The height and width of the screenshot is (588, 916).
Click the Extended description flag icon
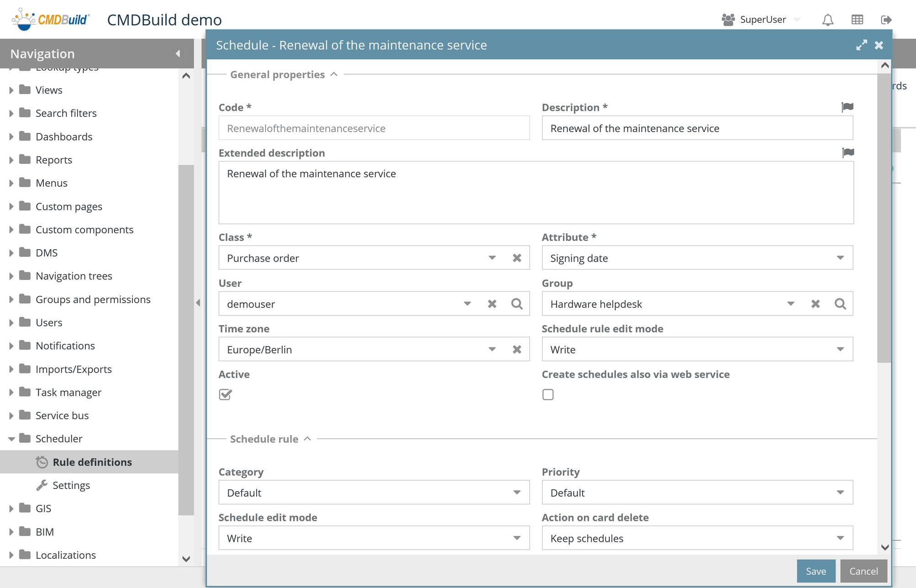pos(848,152)
